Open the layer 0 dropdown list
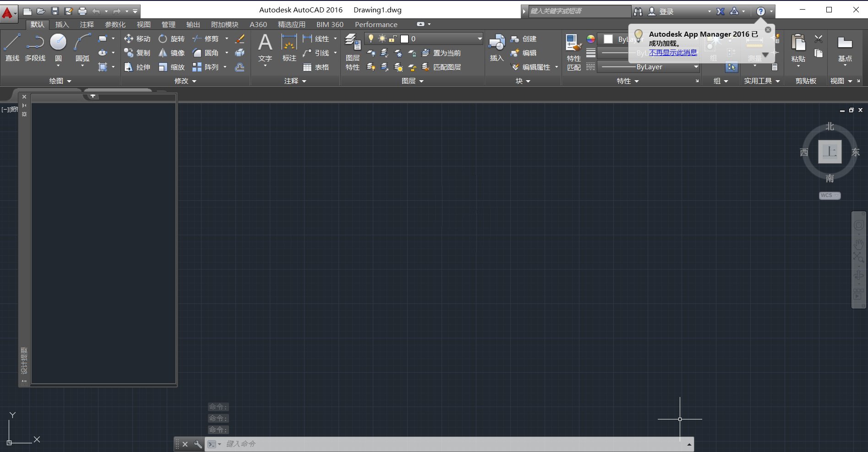Image resolution: width=868 pixels, height=452 pixels. [480, 39]
